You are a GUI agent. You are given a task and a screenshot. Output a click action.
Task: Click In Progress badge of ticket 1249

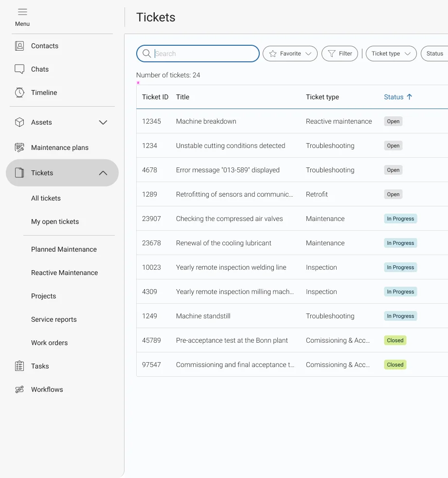pos(400,316)
